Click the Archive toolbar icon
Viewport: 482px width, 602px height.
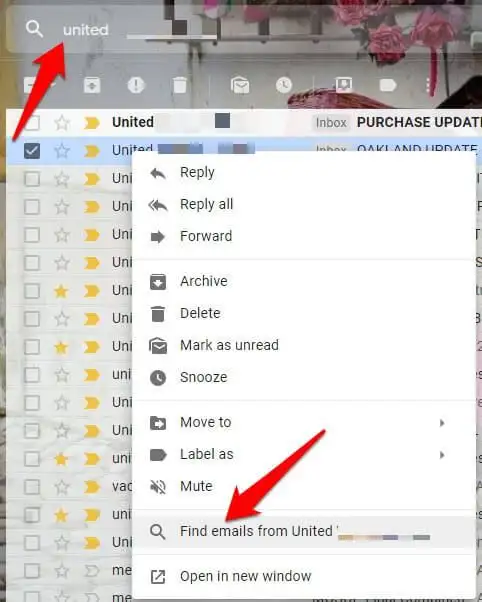click(x=92, y=85)
